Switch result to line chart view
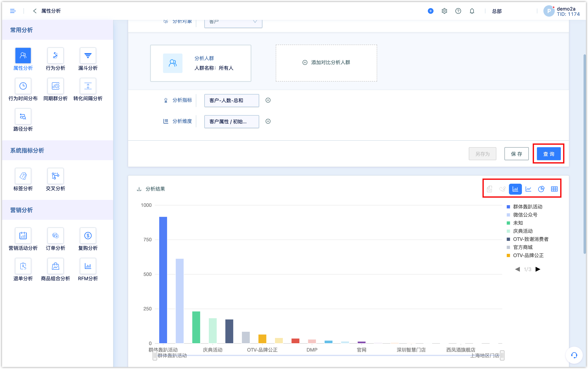 528,189
